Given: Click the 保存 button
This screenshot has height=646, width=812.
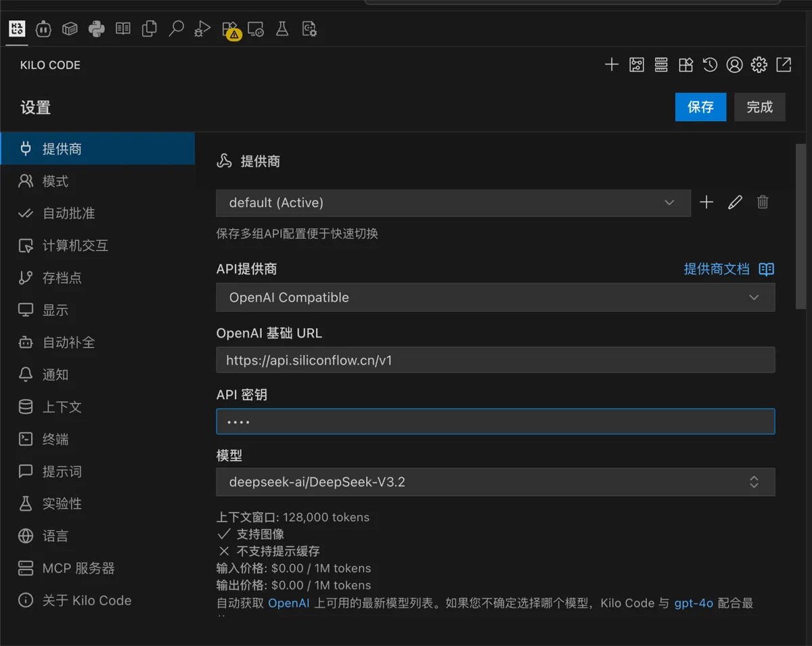Looking at the screenshot, I should tap(700, 107).
